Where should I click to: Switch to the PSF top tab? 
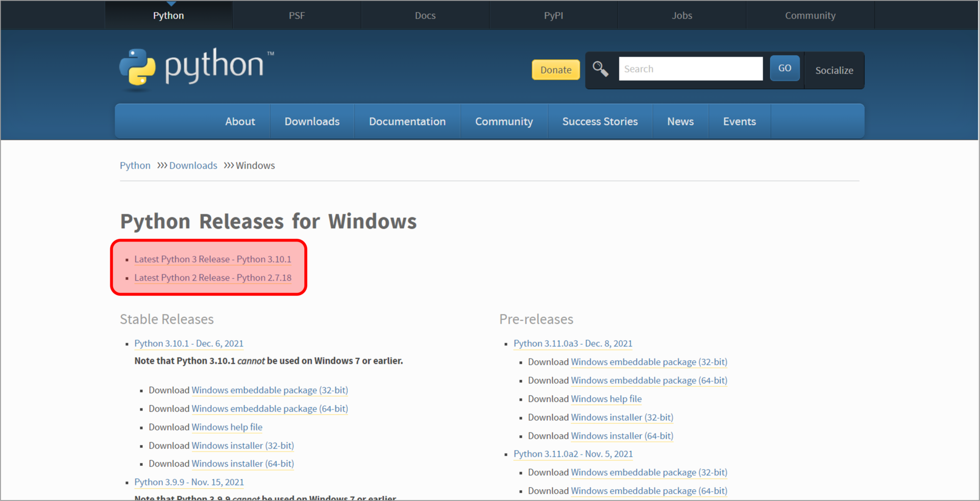click(x=297, y=15)
